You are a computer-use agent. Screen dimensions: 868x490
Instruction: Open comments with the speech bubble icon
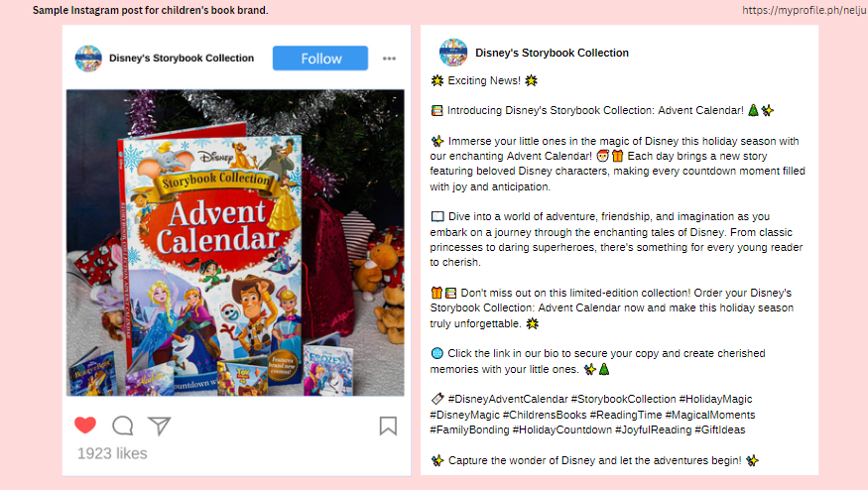pos(122,426)
